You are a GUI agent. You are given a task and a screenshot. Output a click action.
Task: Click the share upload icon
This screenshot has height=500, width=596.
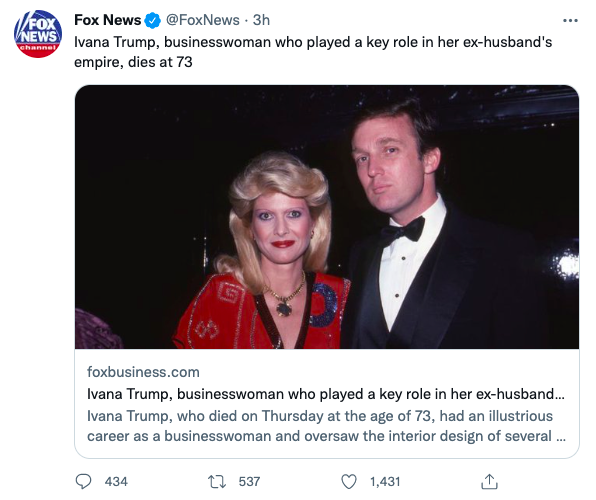click(489, 481)
